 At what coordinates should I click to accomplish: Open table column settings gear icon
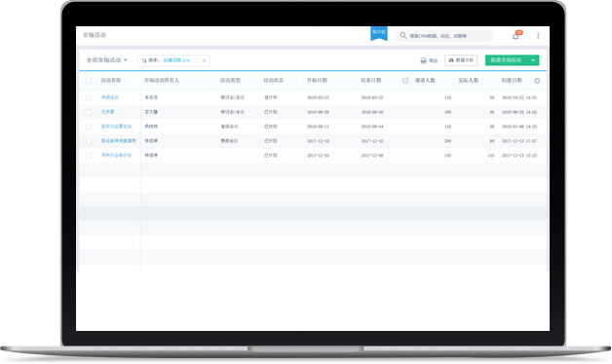[x=537, y=81]
